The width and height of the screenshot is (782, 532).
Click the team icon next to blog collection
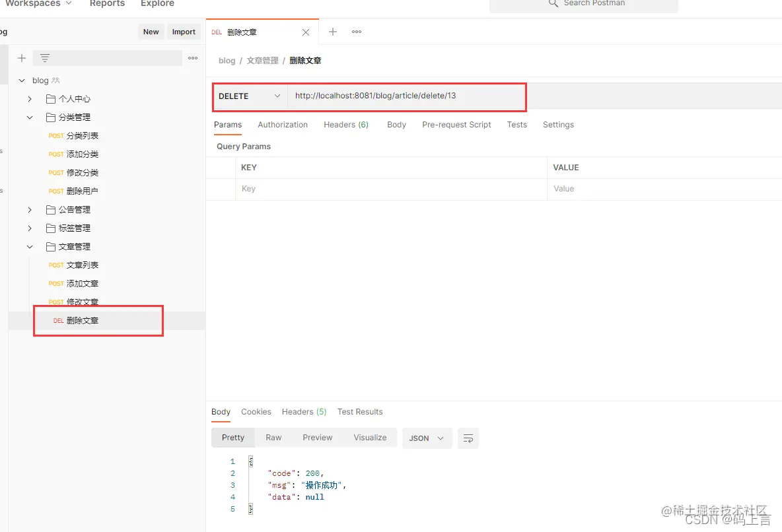click(x=55, y=81)
